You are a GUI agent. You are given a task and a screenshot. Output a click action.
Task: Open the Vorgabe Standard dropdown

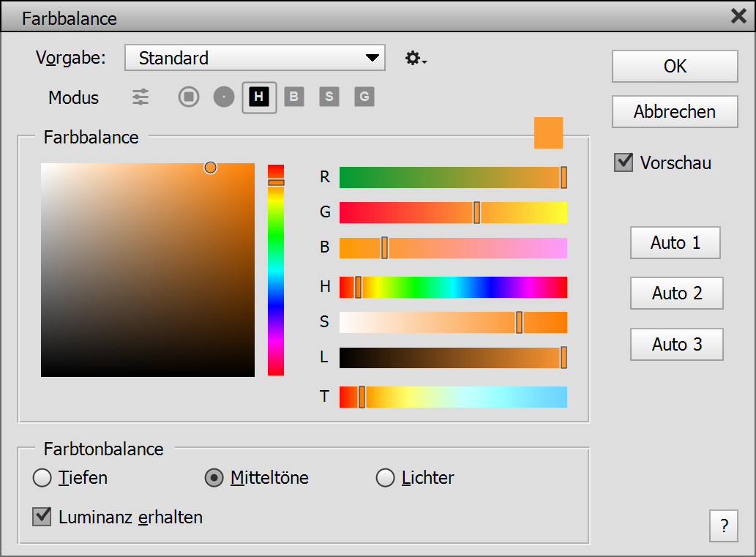[x=255, y=58]
